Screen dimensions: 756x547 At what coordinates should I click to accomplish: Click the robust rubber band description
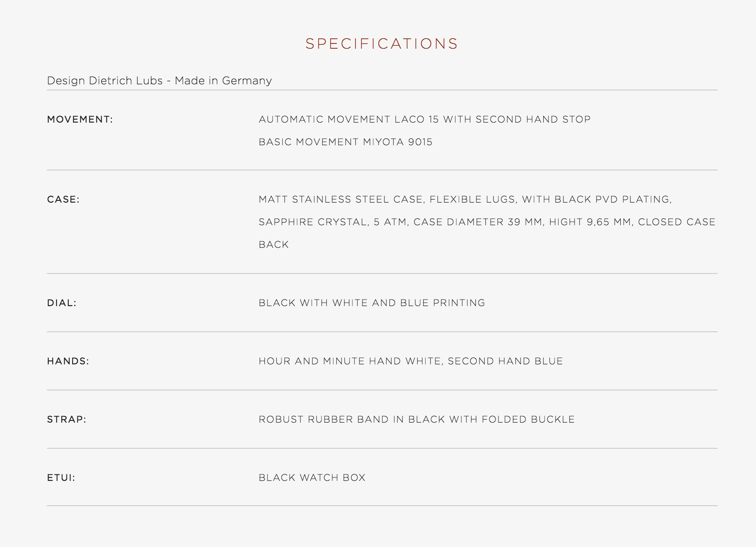coord(417,419)
